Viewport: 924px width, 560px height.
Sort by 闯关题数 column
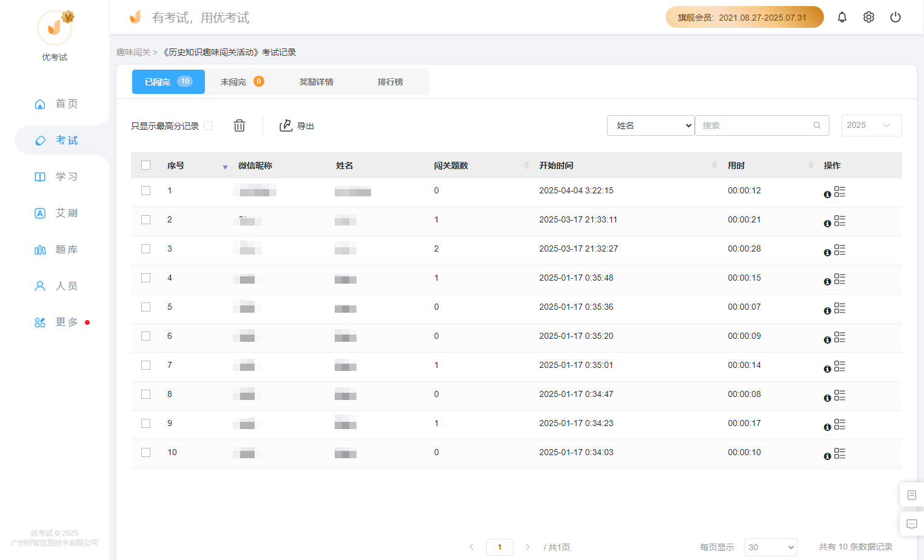tap(526, 165)
